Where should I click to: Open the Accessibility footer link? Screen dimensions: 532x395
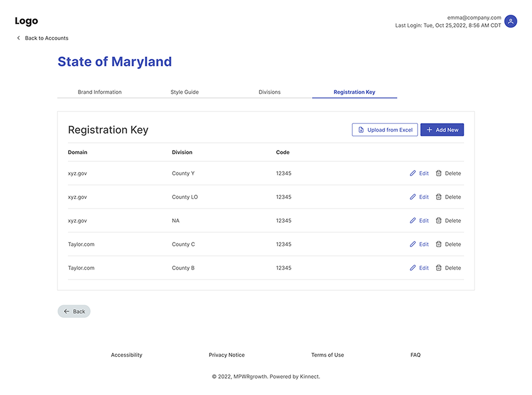(126, 355)
